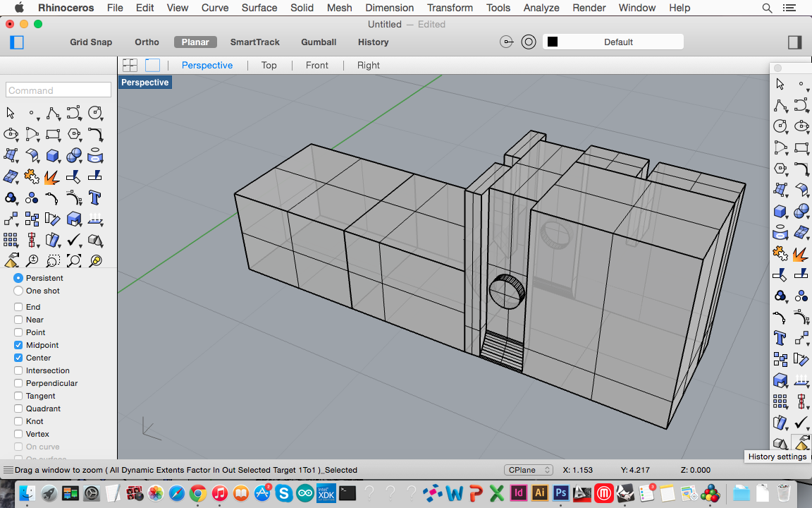Select the Explode tool in left toolbar
Image resolution: width=812 pixels, height=508 pixels.
point(52,176)
